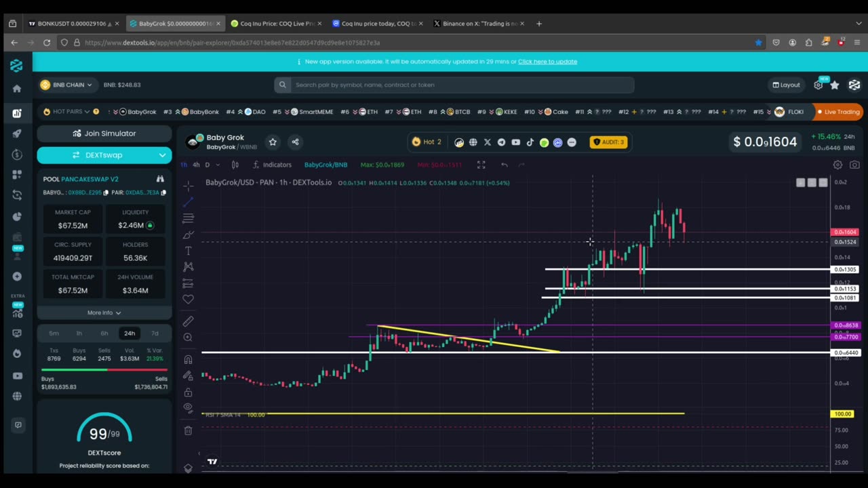Select 4h chart interval

pos(196,165)
